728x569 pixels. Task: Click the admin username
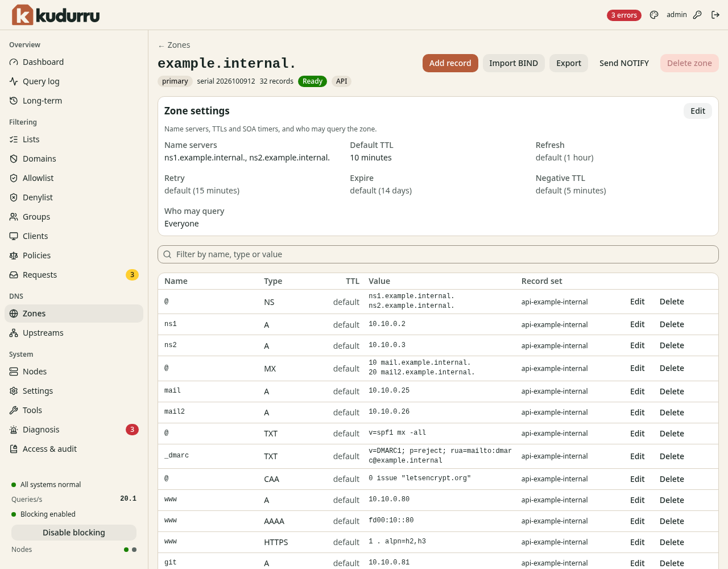point(677,15)
